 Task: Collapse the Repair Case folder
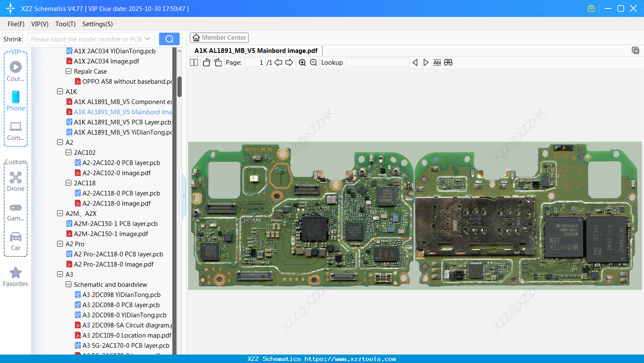[x=69, y=71]
